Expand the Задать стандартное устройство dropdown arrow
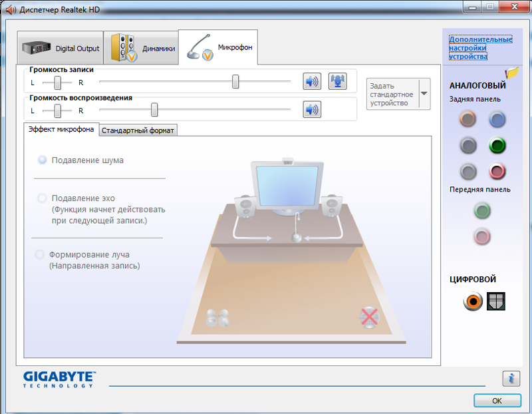 tap(424, 94)
